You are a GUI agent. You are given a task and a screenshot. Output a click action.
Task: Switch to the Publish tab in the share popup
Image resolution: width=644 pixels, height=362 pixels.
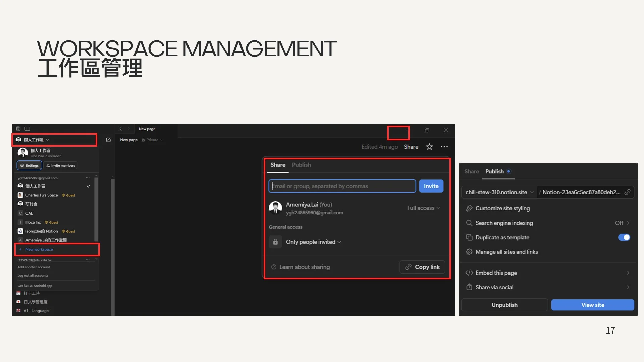click(301, 165)
